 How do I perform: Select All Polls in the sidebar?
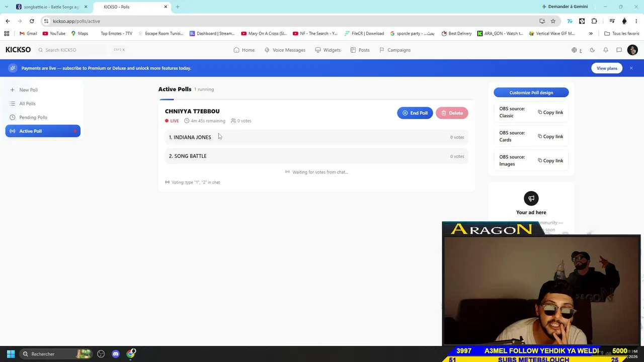click(43, 104)
